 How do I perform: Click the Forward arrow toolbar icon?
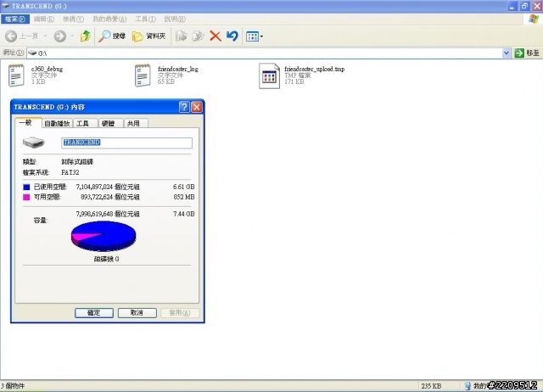pyautogui.click(x=60, y=36)
